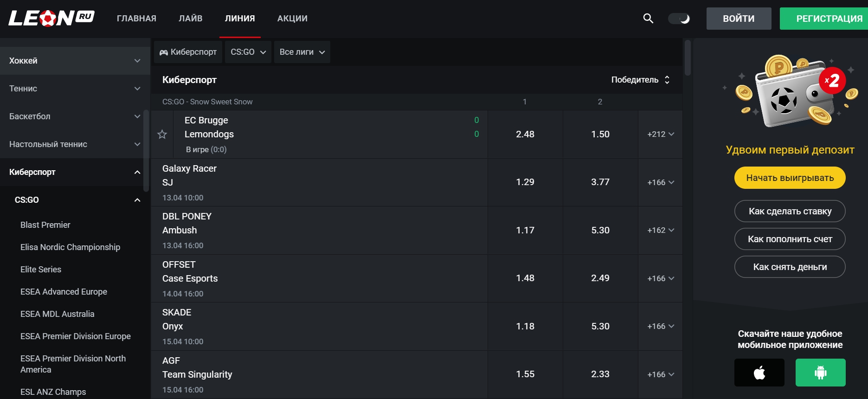Bet on SKADE at 1.18
The image size is (868, 399).
(x=525, y=327)
